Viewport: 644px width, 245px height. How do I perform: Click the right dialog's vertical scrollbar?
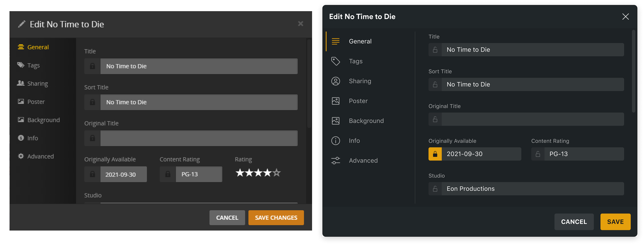tap(633, 71)
